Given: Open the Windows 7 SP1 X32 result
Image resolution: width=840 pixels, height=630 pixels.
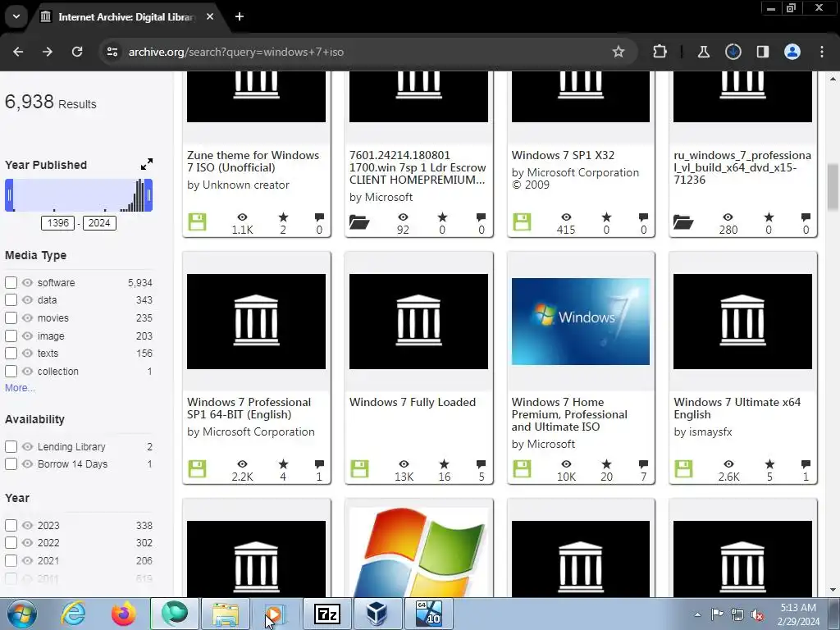Looking at the screenshot, I should [x=563, y=155].
